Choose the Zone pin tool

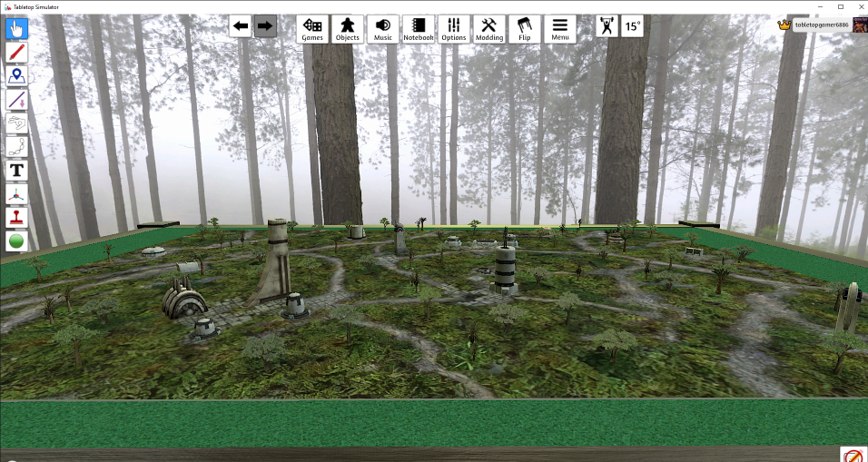click(16, 76)
